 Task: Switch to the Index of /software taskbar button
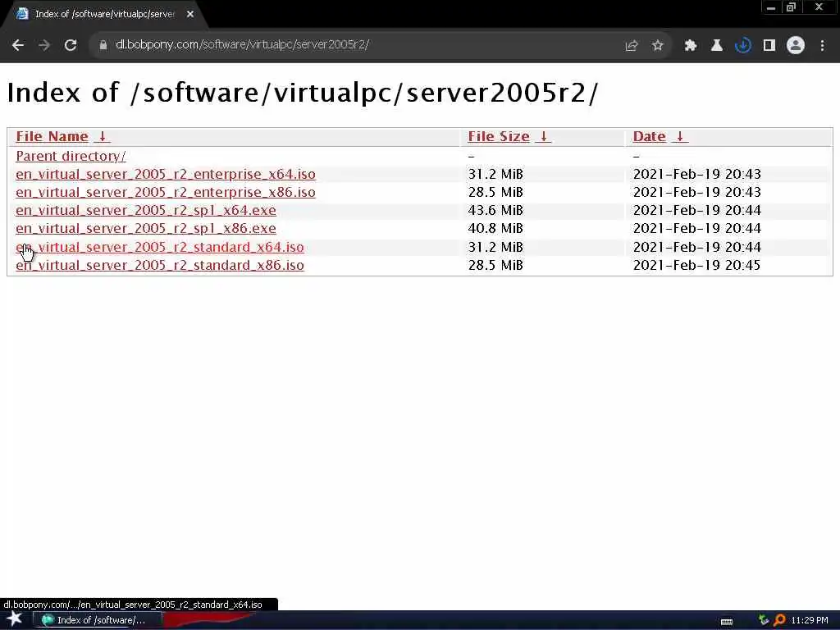coord(98,620)
